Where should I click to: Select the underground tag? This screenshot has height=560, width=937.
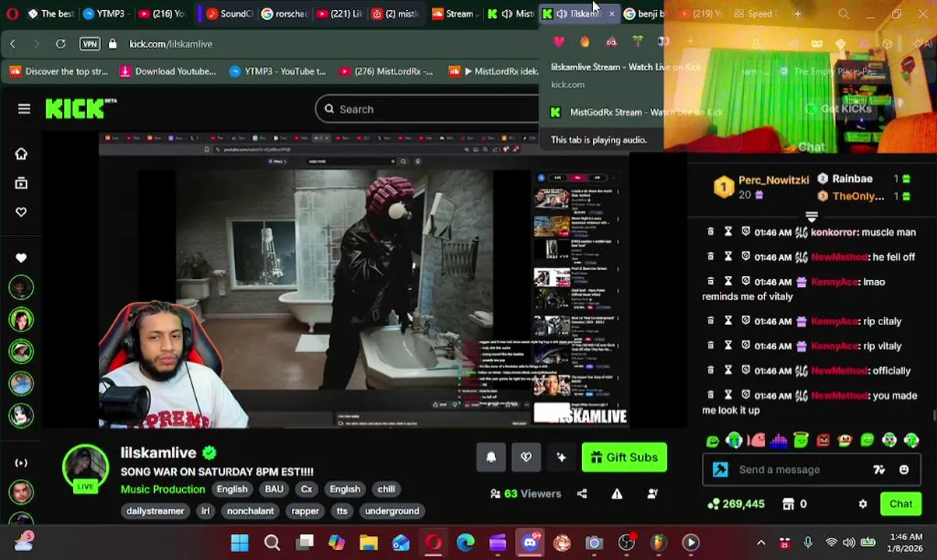(392, 511)
